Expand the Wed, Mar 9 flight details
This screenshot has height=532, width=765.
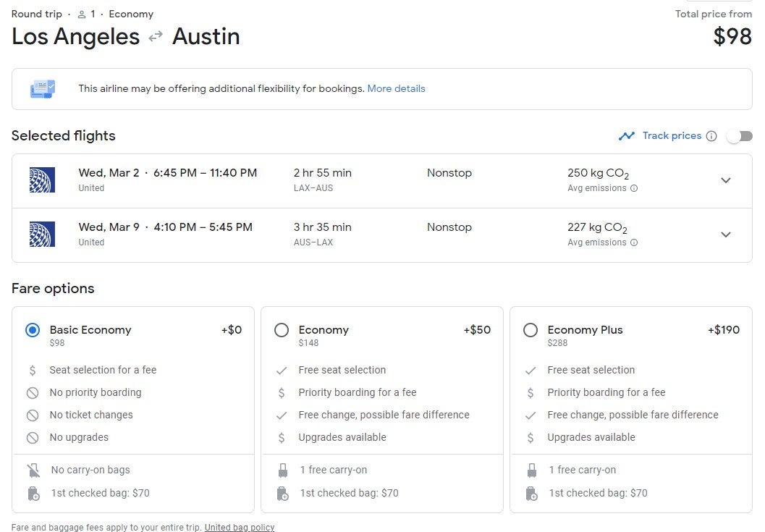[x=726, y=235]
